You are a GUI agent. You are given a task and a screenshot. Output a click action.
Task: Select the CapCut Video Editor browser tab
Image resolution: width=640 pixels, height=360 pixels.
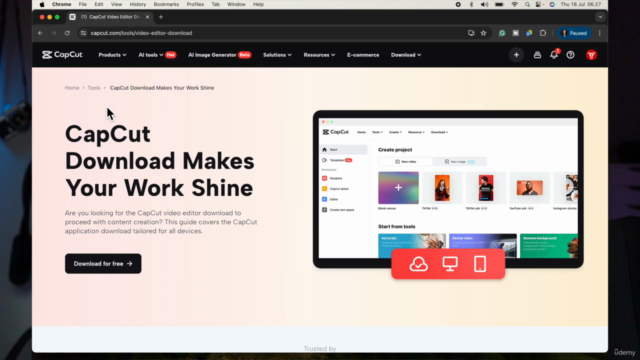pos(110,17)
